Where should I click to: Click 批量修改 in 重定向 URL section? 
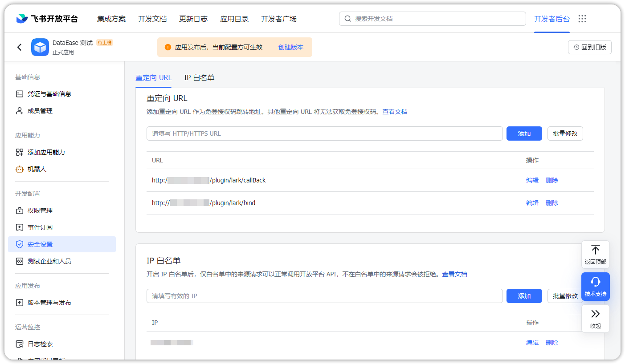coord(565,133)
